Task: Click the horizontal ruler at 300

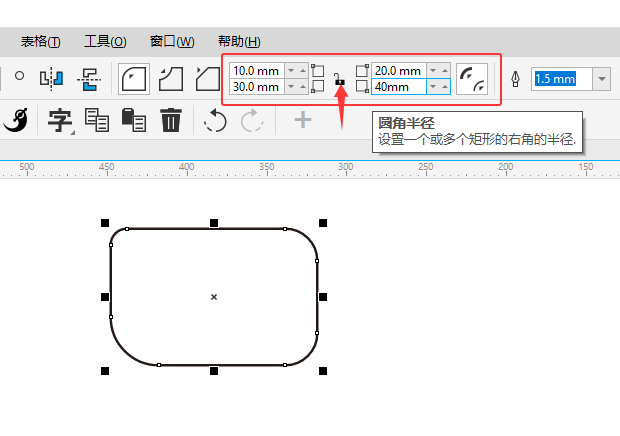Action: 346,167
